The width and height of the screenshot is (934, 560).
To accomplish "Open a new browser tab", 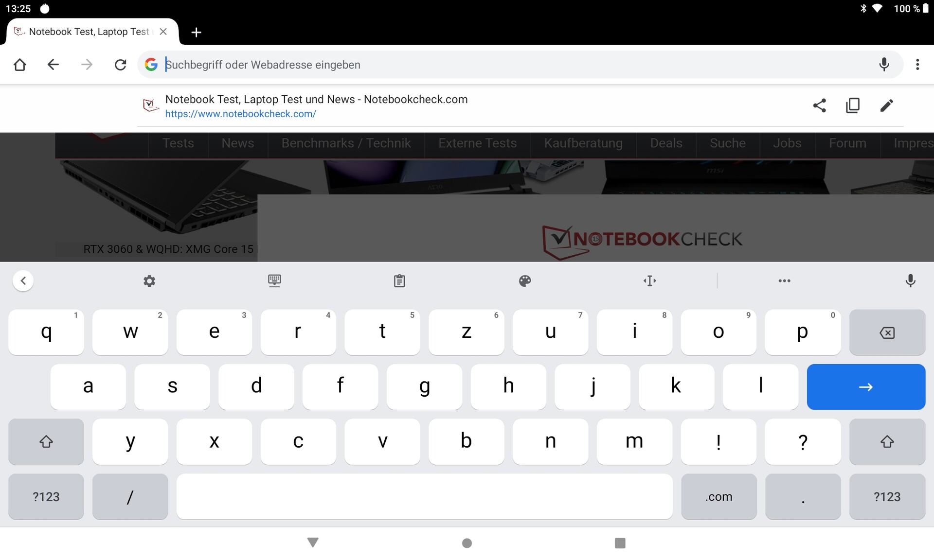I will click(196, 32).
